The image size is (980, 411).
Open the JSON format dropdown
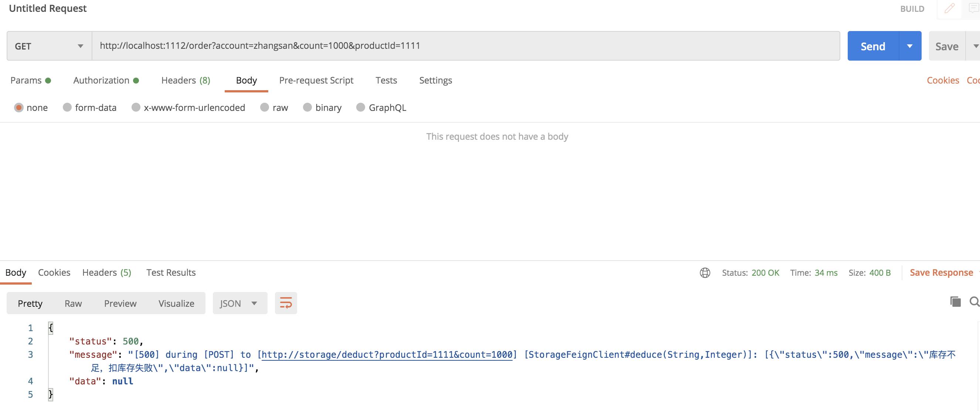pyautogui.click(x=239, y=303)
